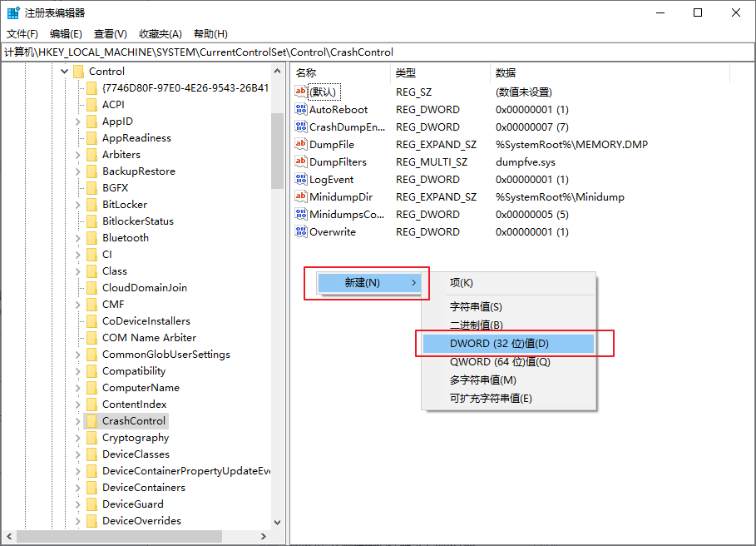Click the icon beside MinidumpDir entry

click(301, 197)
